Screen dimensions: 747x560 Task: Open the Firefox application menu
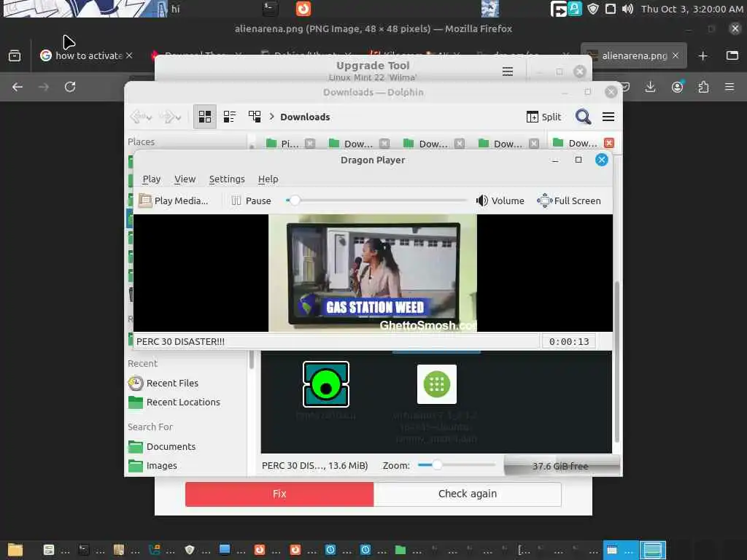click(729, 87)
